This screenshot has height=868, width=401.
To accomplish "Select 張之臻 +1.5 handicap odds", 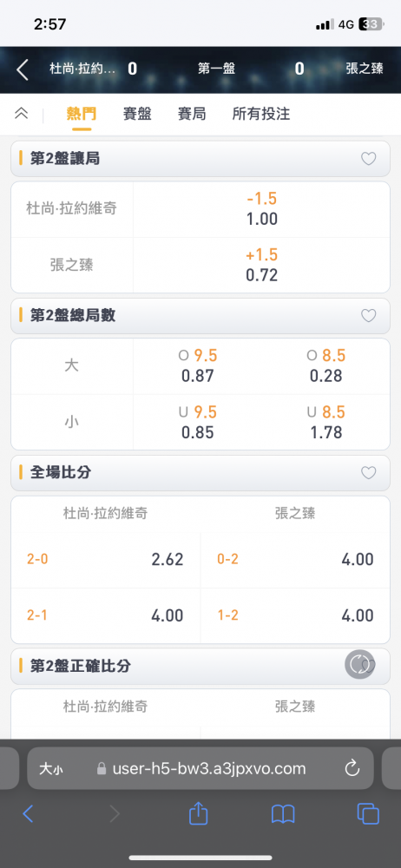I will [261, 265].
